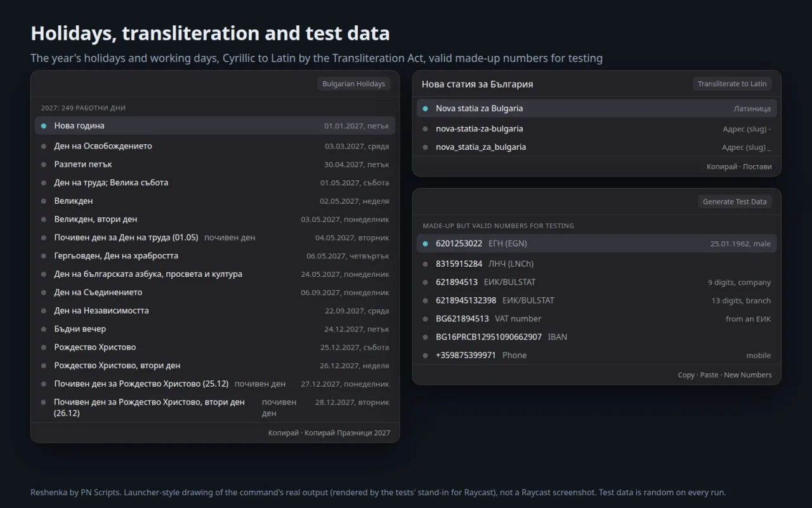Pick the 9-digit company ЕИК/BULSTAT 621894513
This screenshot has width=812, height=508.
pyautogui.click(x=597, y=283)
